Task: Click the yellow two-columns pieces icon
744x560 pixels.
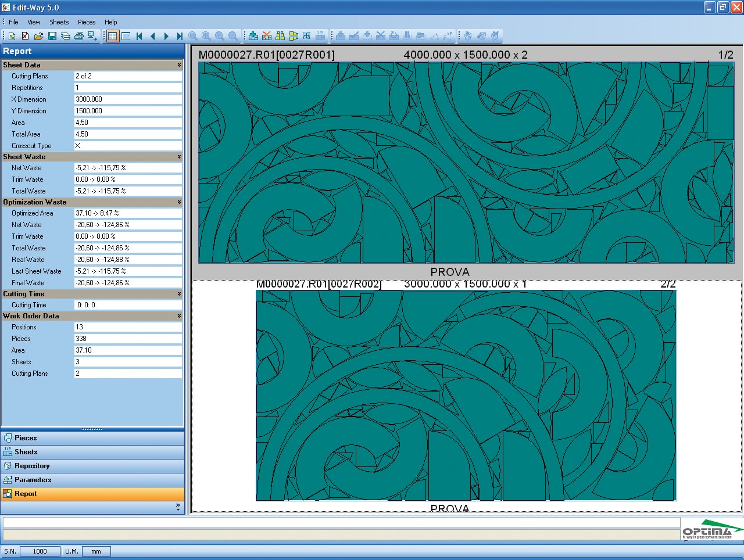Action: click(x=280, y=36)
